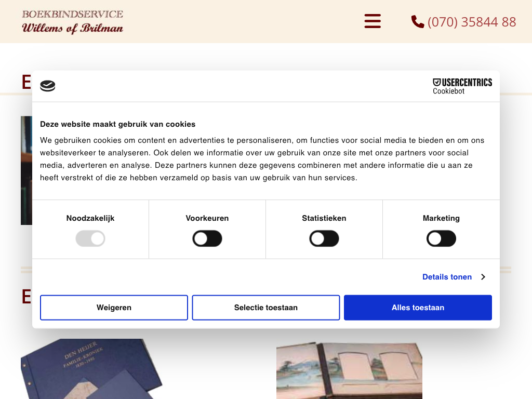Click the chevron next to Details tonen
Image resolution: width=532 pixels, height=399 pixels.
[483, 277]
